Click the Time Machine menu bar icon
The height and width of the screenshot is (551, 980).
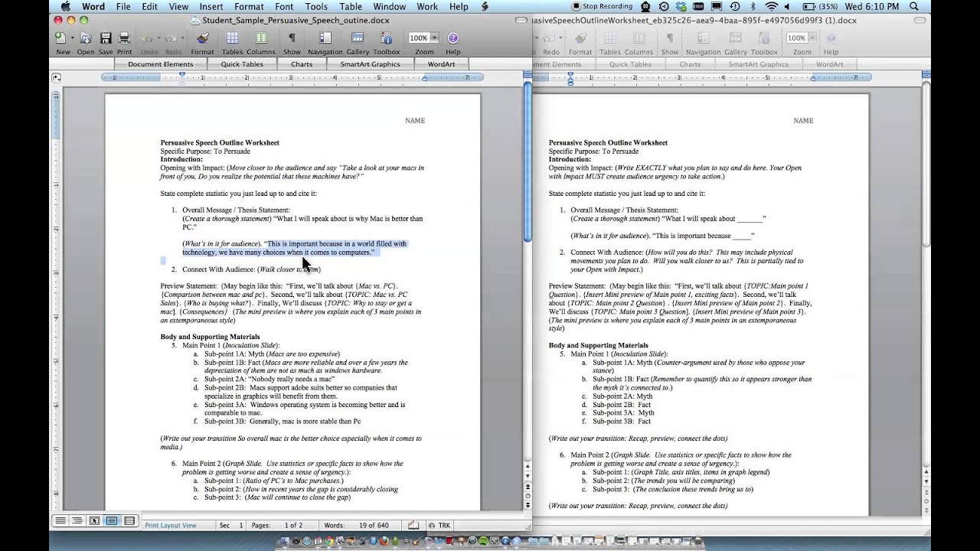[733, 7]
